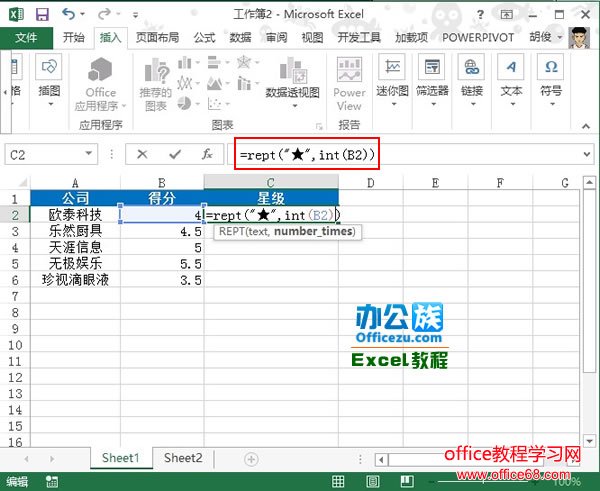Screen dimensions: 600x491
Task: Insert a pie chart icon
Action: pos(184,103)
